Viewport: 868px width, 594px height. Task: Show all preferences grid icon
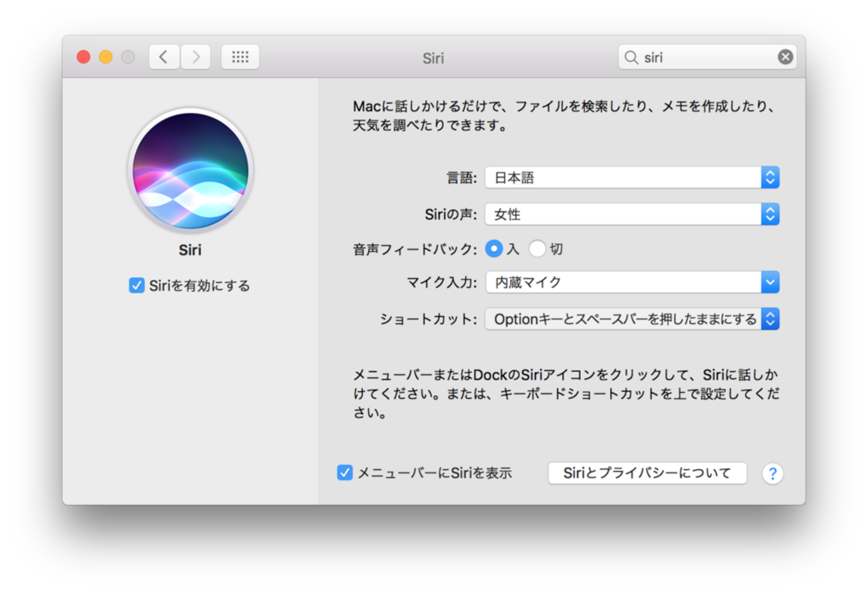[x=240, y=57]
